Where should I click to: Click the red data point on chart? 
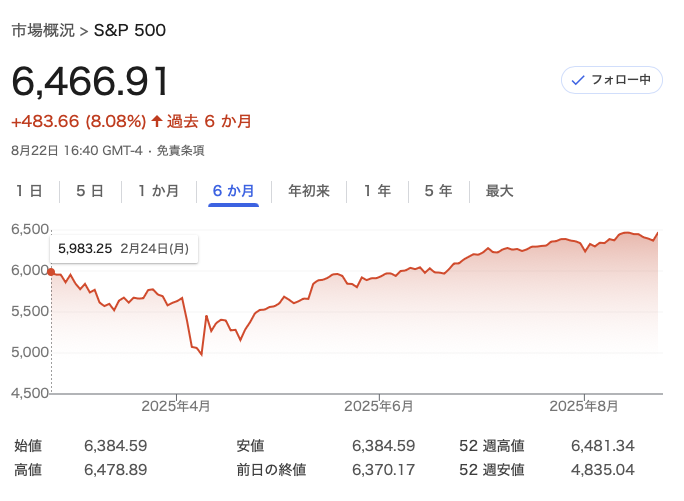tap(51, 271)
